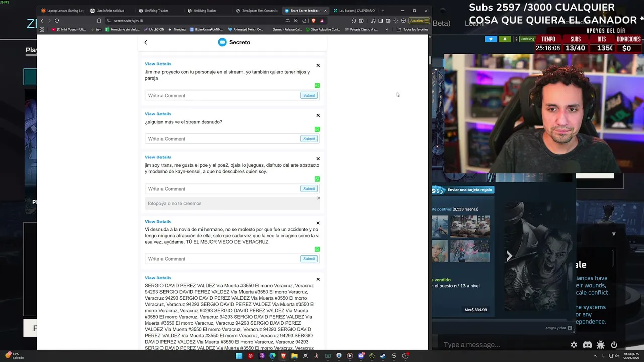Click the green bell notification button
The image size is (644, 362).
(x=505, y=39)
